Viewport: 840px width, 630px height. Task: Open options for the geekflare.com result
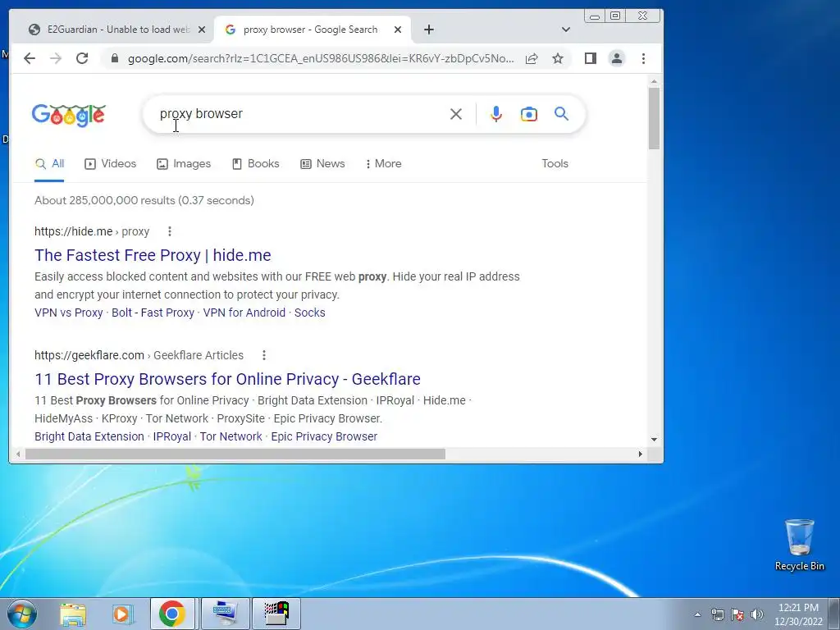coord(263,355)
